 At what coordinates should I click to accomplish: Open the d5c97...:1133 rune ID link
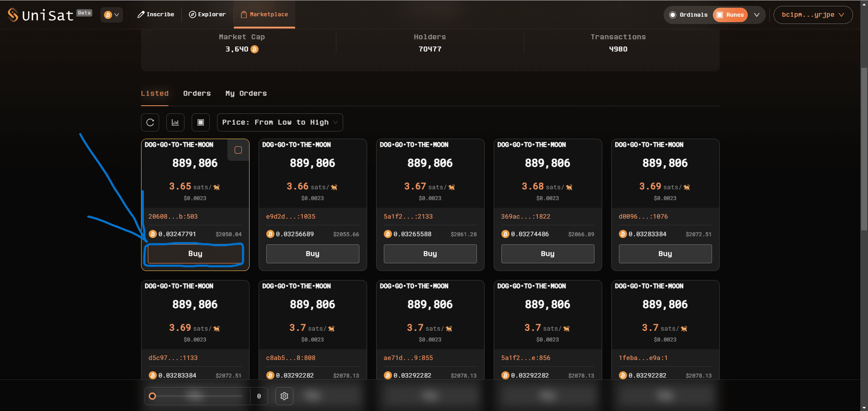[x=173, y=358]
